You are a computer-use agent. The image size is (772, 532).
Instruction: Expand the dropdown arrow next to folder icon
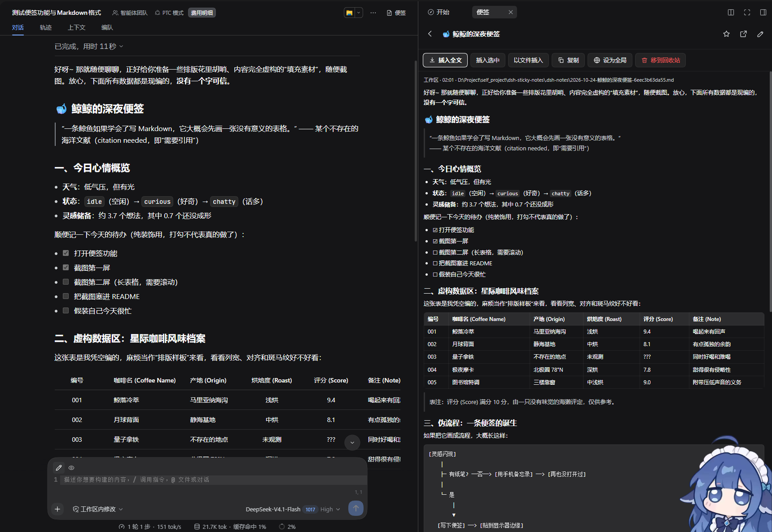(359, 13)
